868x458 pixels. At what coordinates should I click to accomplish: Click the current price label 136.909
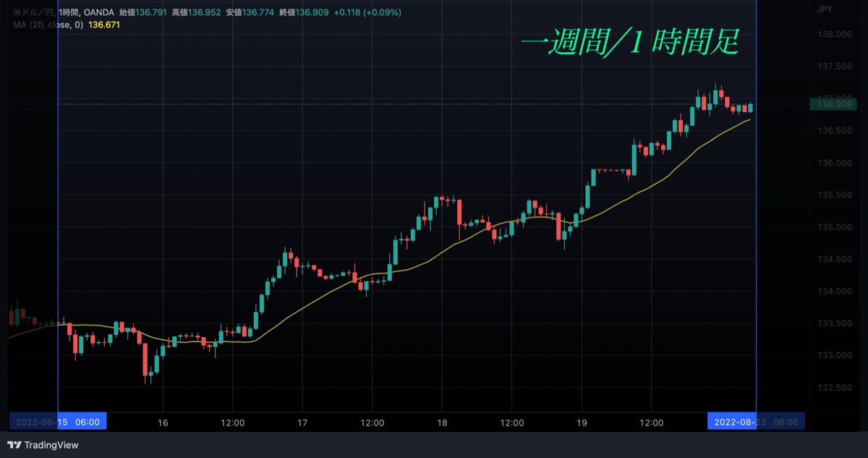[x=833, y=104]
